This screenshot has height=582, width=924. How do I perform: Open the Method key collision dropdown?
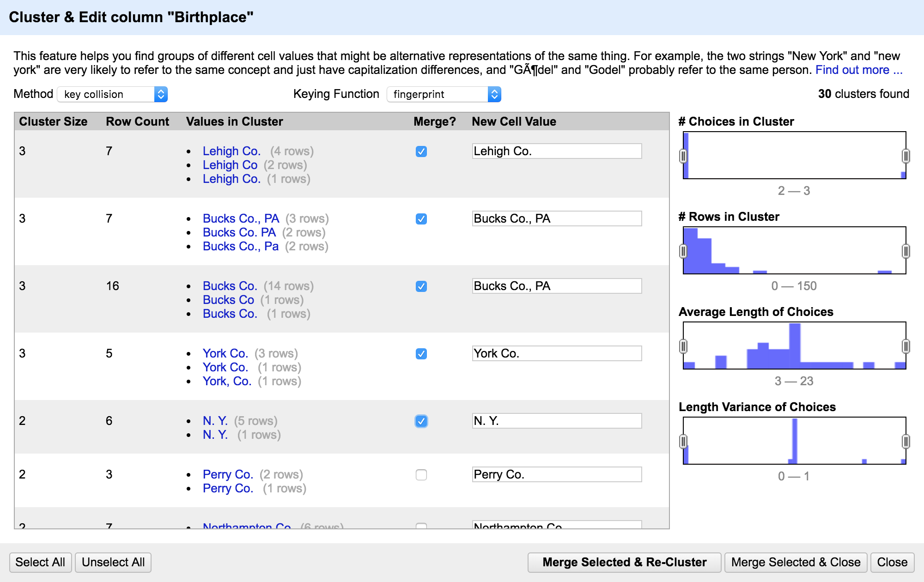112,94
